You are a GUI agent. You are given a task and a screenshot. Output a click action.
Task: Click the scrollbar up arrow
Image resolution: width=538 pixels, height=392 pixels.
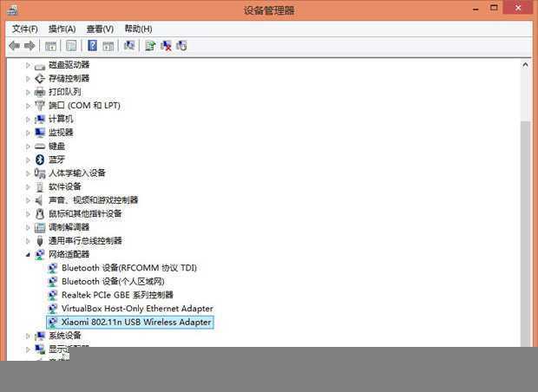525,64
